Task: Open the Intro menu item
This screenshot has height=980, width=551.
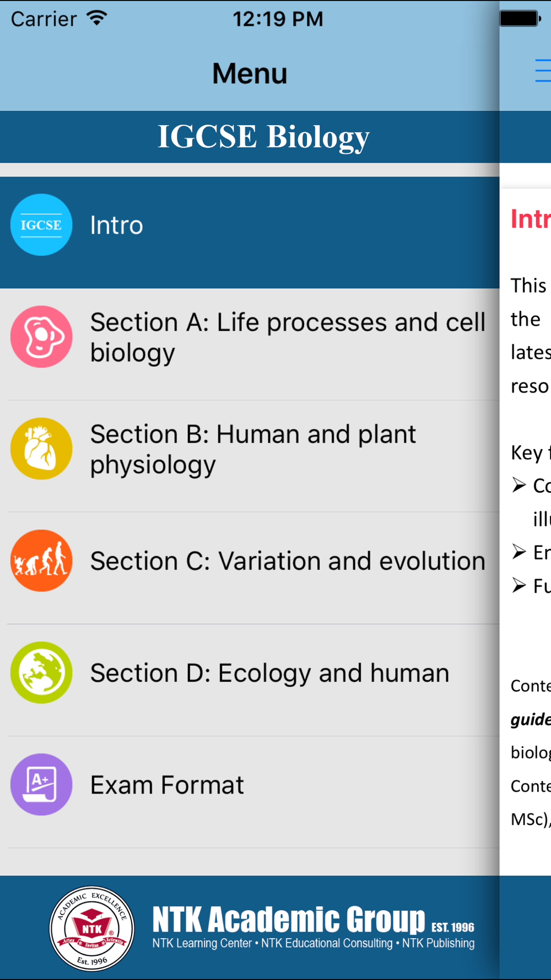Action: click(x=117, y=225)
